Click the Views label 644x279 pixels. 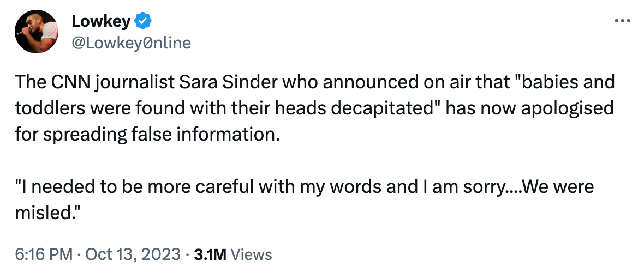pos(252,254)
